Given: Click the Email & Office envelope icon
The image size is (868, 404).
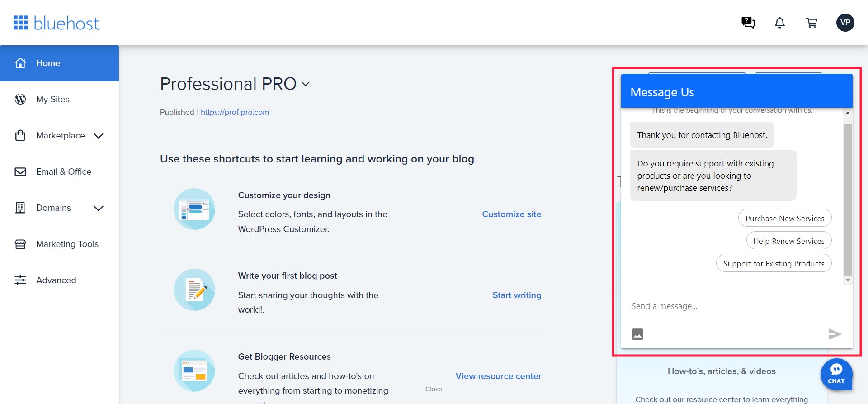Looking at the screenshot, I should 20,171.
